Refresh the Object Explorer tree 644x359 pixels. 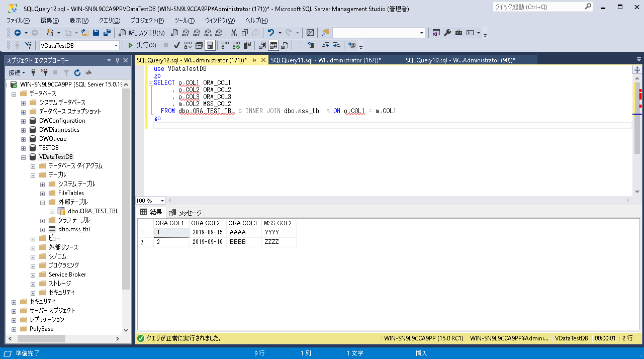point(77,72)
